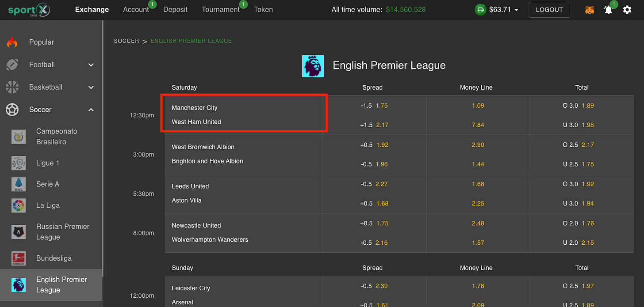The height and width of the screenshot is (307, 644).
Task: Bet West Ham money line 7.84
Action: [x=478, y=125]
